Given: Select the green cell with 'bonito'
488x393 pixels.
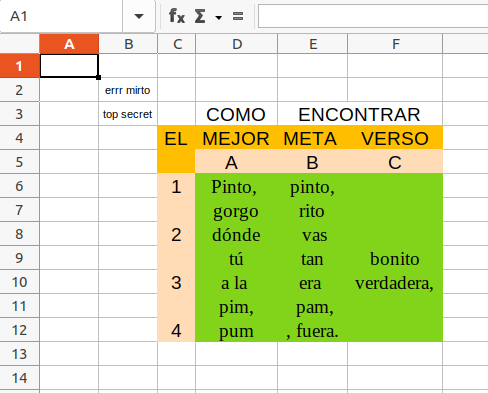Looking at the screenshot, I should (395, 259).
